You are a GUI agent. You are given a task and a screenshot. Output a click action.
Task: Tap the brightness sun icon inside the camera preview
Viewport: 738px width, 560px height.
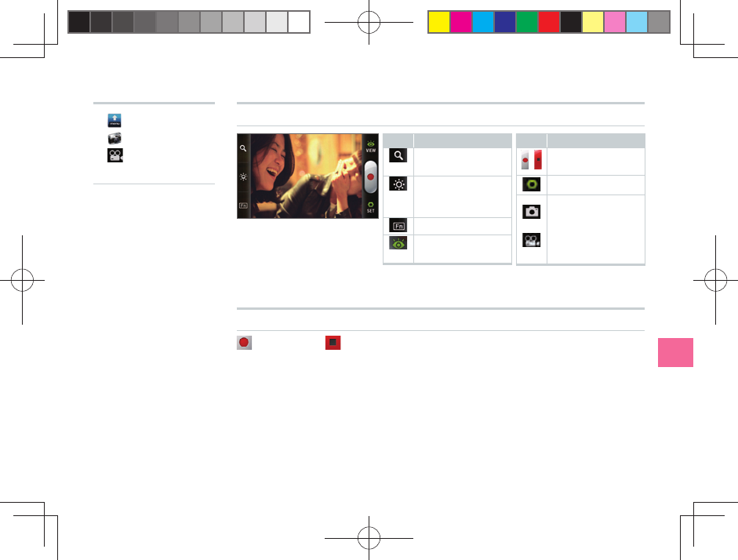pyautogui.click(x=243, y=177)
